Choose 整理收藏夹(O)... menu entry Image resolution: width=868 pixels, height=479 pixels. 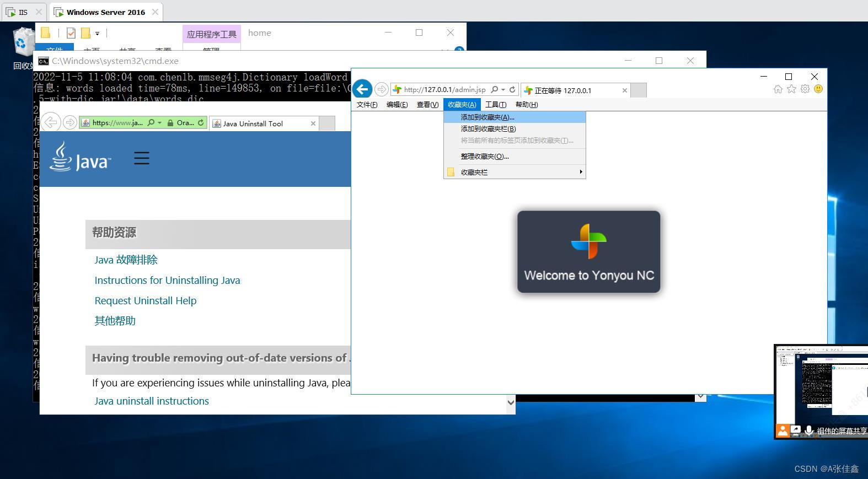click(x=515, y=156)
